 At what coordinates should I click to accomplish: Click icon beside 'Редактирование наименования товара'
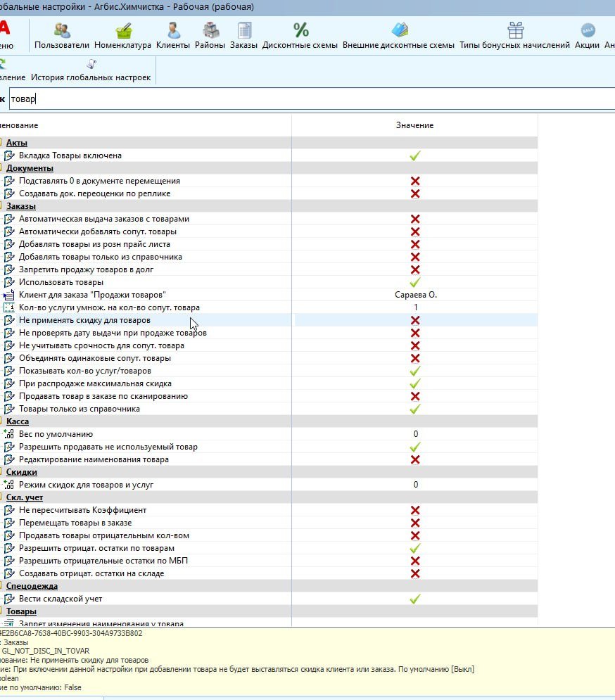tap(9, 460)
